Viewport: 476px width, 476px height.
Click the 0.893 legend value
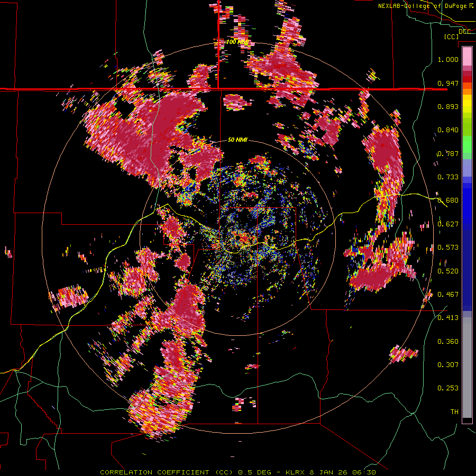448,106
